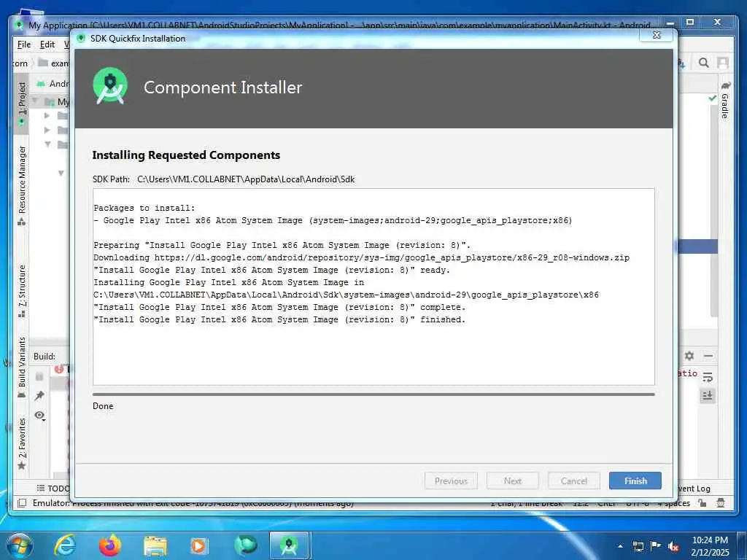The width and height of the screenshot is (747, 560).
Task: Open the Build Variants side tab
Action: (21, 367)
